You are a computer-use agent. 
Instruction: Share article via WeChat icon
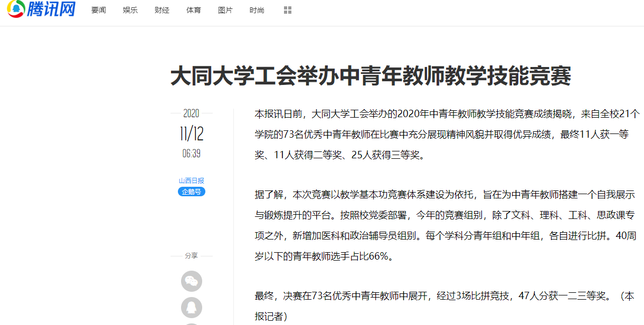point(192,281)
